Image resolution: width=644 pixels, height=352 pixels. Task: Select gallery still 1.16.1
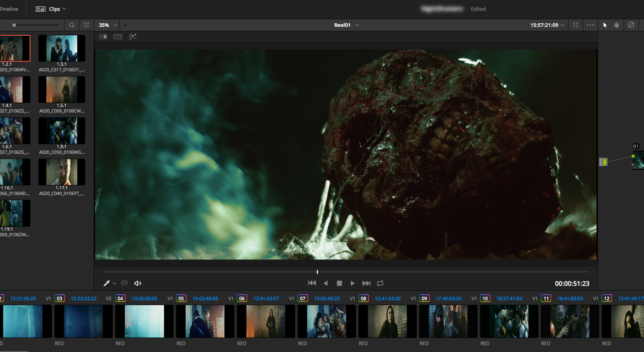coord(15,172)
